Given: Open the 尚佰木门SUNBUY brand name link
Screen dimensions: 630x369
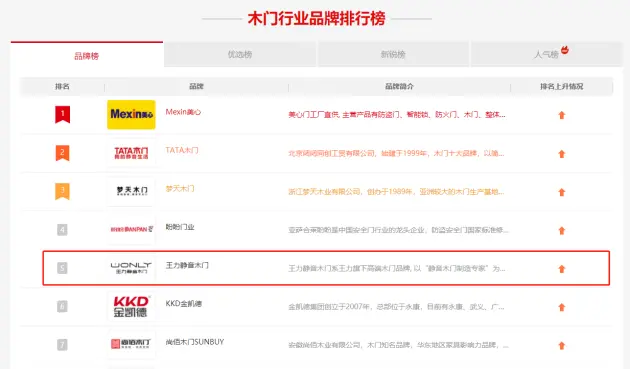Looking at the screenshot, I should pos(195,342).
